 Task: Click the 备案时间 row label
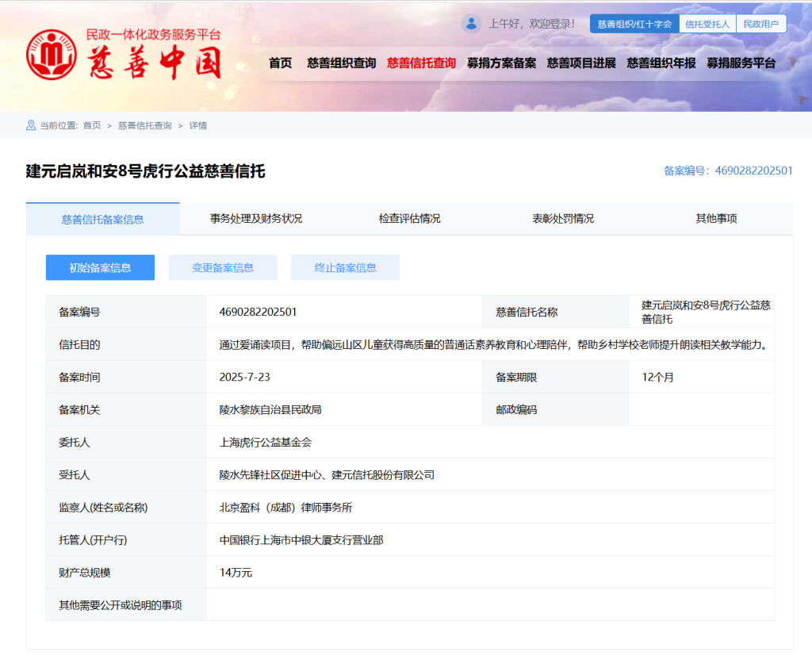[x=79, y=378]
